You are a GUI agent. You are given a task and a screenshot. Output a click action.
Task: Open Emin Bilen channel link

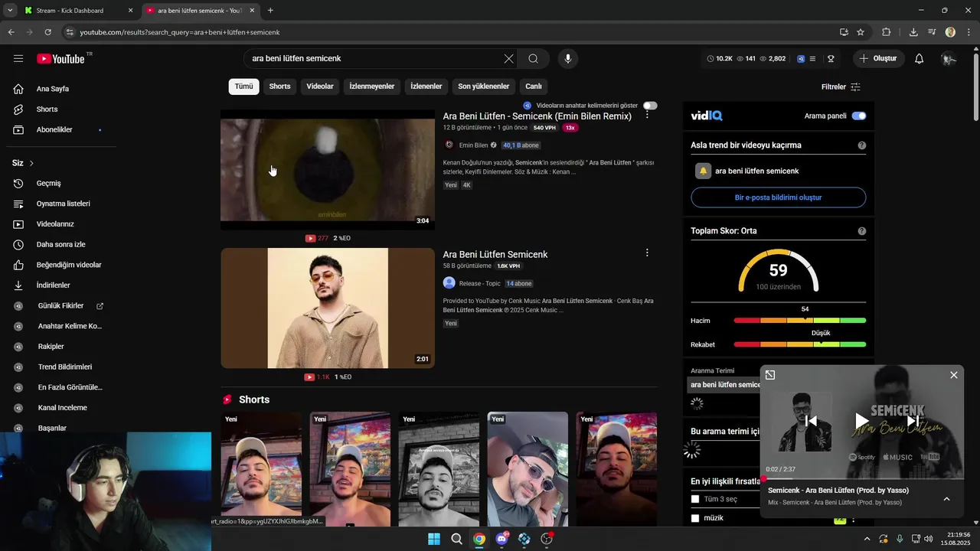pos(473,145)
